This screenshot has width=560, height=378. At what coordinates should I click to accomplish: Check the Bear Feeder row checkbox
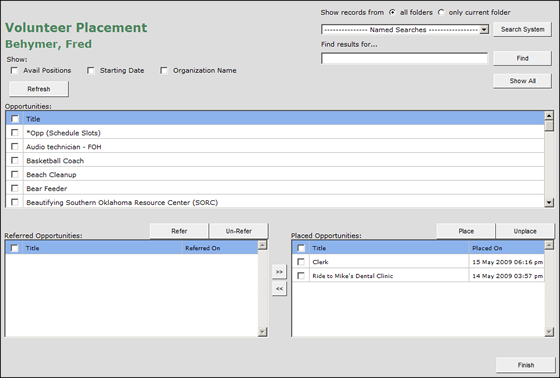(x=15, y=188)
